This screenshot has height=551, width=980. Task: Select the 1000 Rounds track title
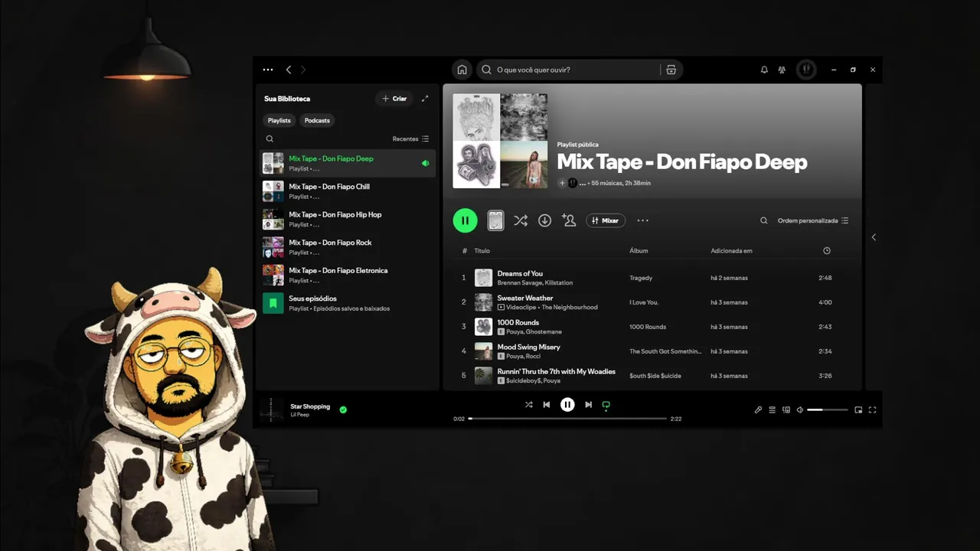click(x=518, y=322)
